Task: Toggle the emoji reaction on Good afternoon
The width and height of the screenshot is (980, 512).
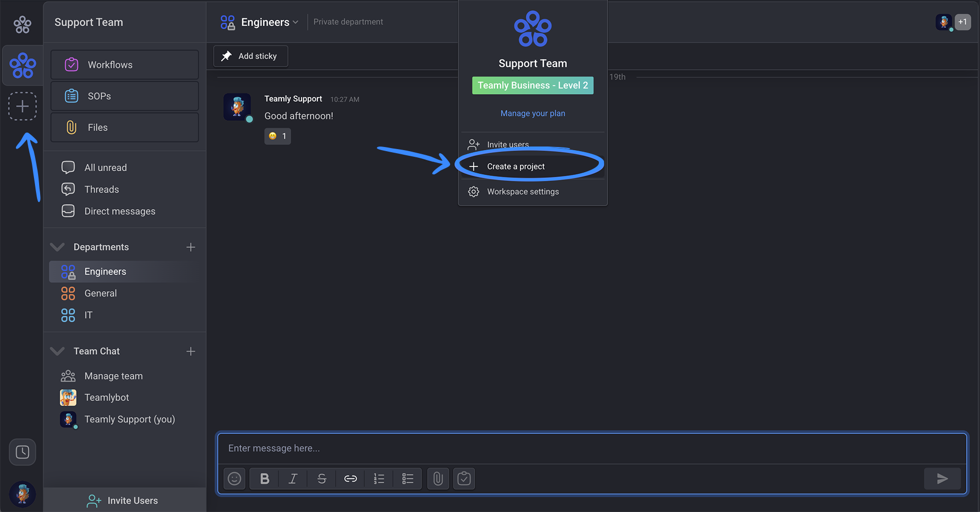Action: [278, 136]
